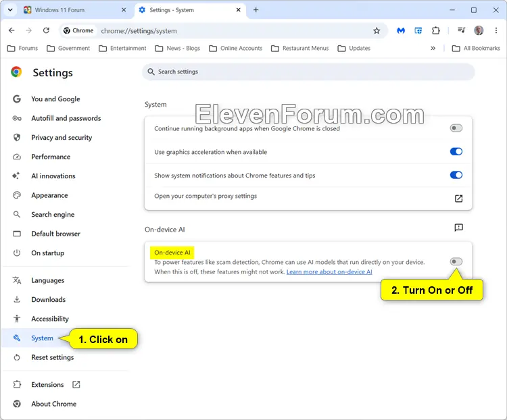This screenshot has width=507, height=420.
Task: Click the Search settings field
Action: pos(308,72)
